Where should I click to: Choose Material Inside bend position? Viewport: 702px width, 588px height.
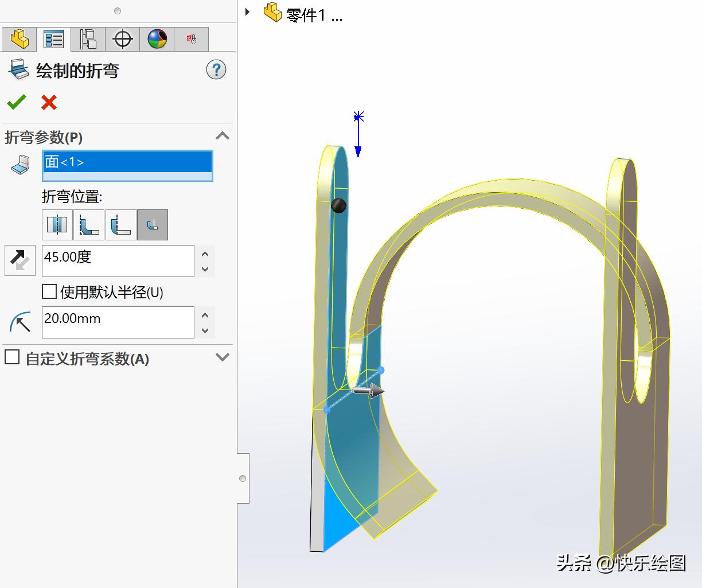click(x=89, y=224)
